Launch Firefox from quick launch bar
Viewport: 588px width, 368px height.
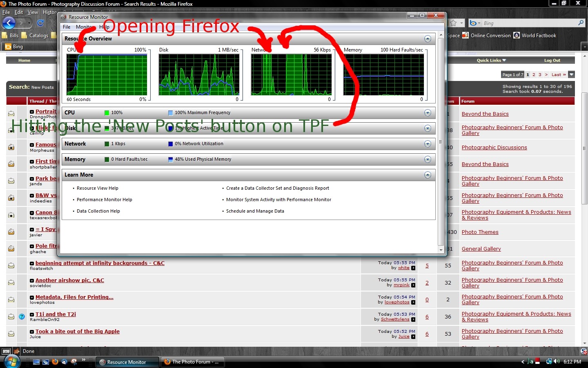pos(55,362)
